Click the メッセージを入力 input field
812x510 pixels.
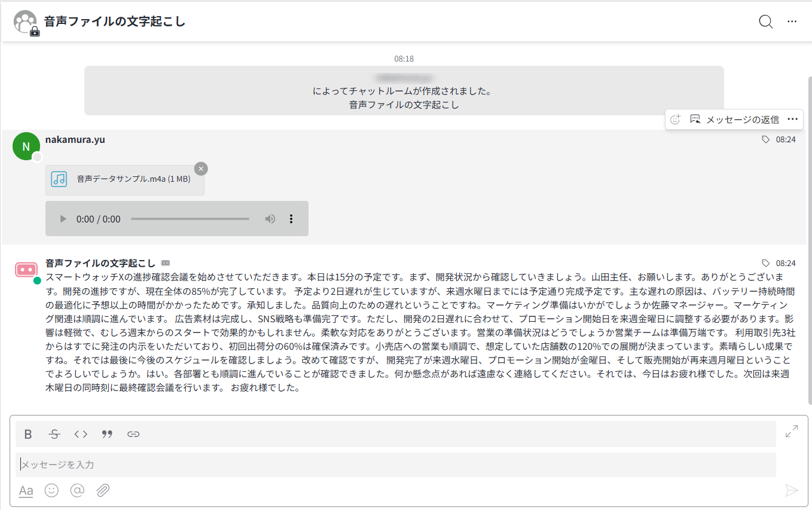pyautogui.click(x=395, y=465)
